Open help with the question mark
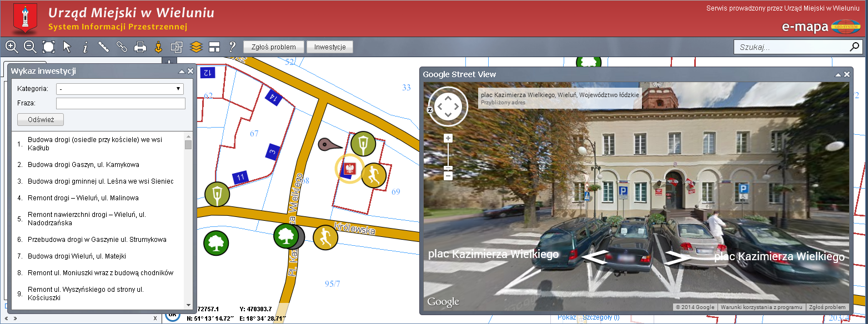The image size is (868, 324). 232,47
